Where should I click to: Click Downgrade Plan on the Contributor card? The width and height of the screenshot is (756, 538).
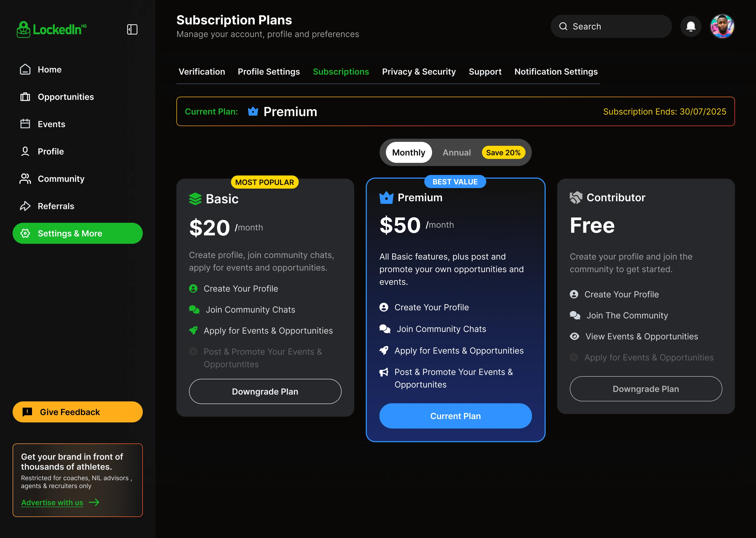(x=645, y=389)
